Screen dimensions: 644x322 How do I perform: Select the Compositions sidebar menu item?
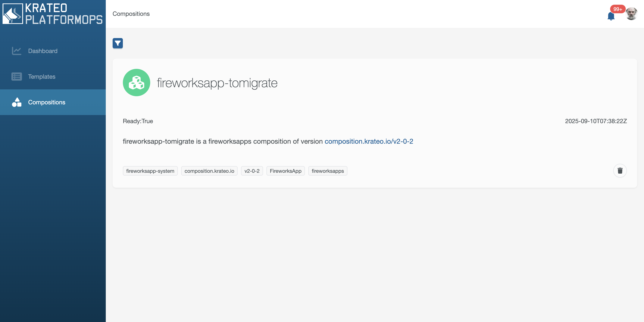pos(47,102)
